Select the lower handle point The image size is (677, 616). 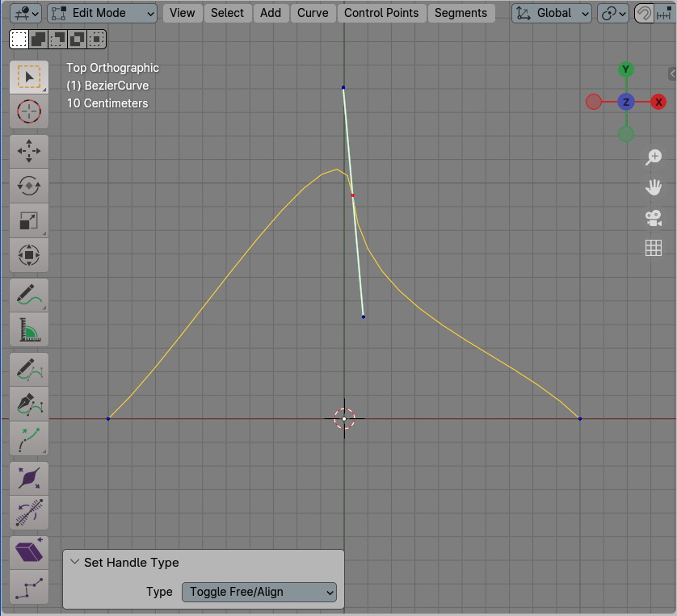(x=364, y=317)
